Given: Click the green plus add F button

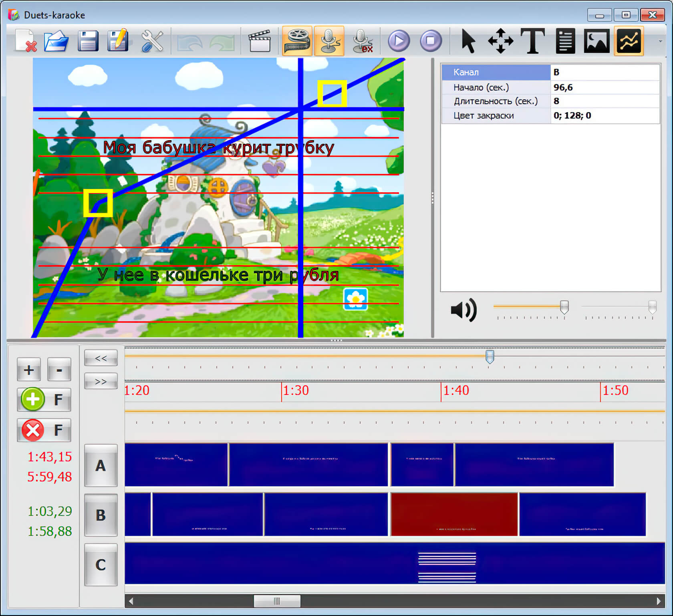Looking at the screenshot, I should (44, 399).
